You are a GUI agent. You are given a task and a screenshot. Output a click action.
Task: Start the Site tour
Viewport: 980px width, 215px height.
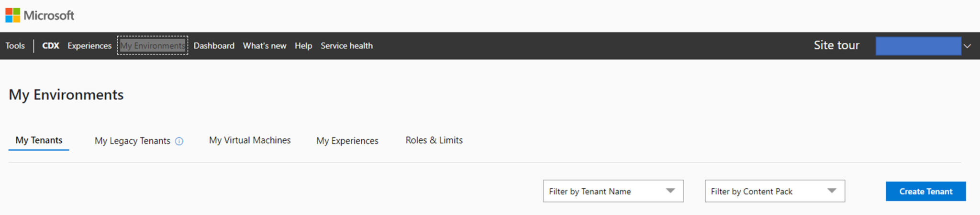pyautogui.click(x=836, y=45)
